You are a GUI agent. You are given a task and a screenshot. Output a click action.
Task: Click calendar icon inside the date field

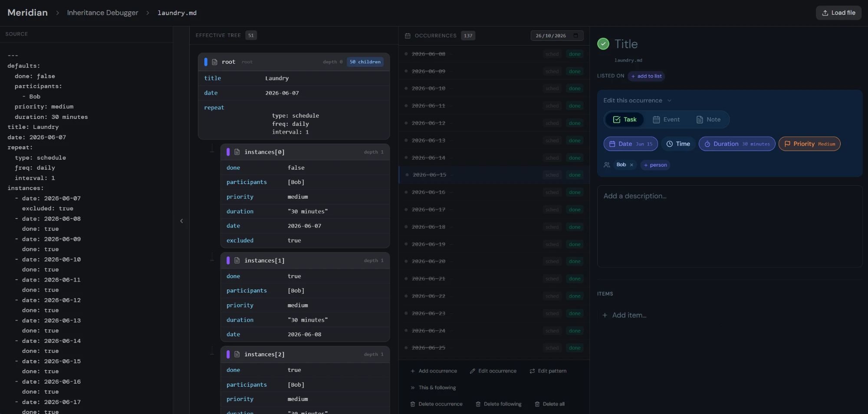coord(575,36)
